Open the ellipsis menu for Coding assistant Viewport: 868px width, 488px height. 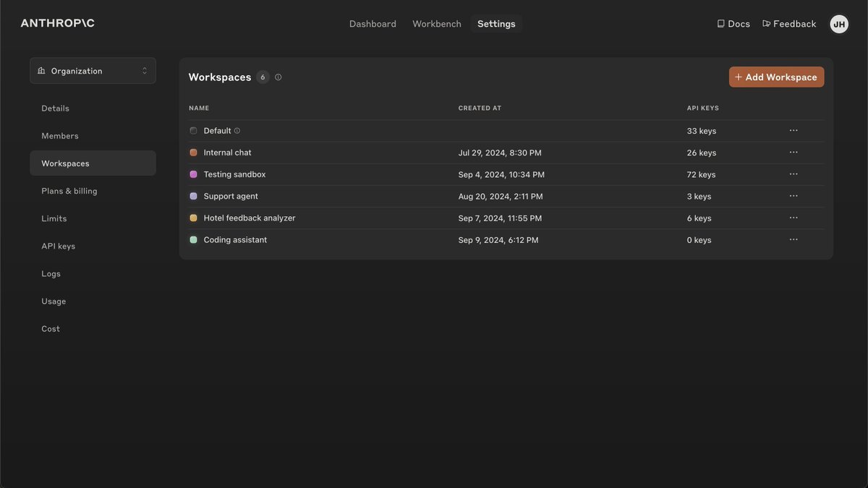[793, 239]
